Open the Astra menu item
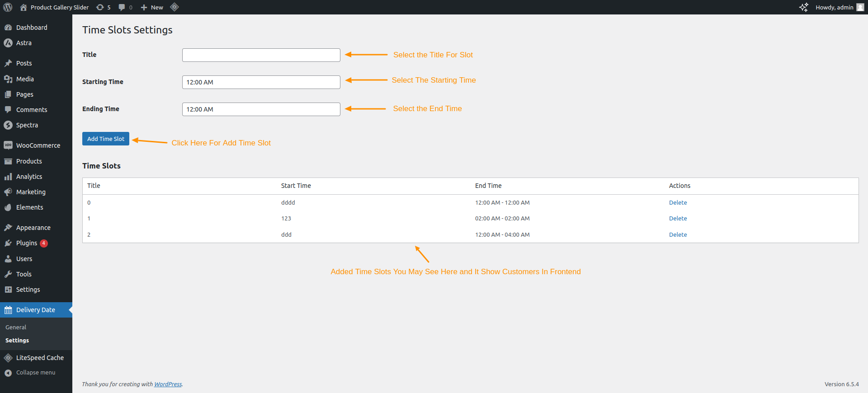Screen dimensions: 868x393 pyautogui.click(x=24, y=43)
